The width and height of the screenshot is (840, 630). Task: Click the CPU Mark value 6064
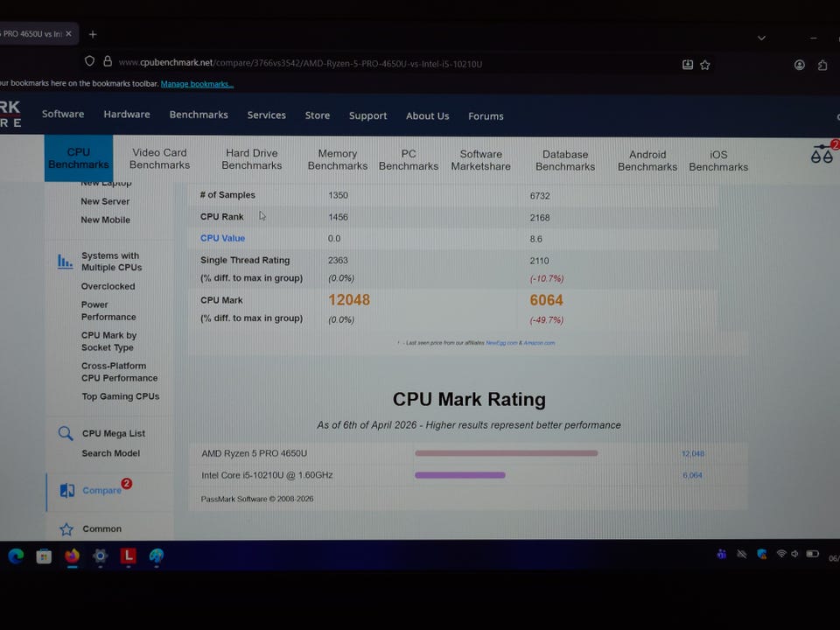pyautogui.click(x=546, y=300)
